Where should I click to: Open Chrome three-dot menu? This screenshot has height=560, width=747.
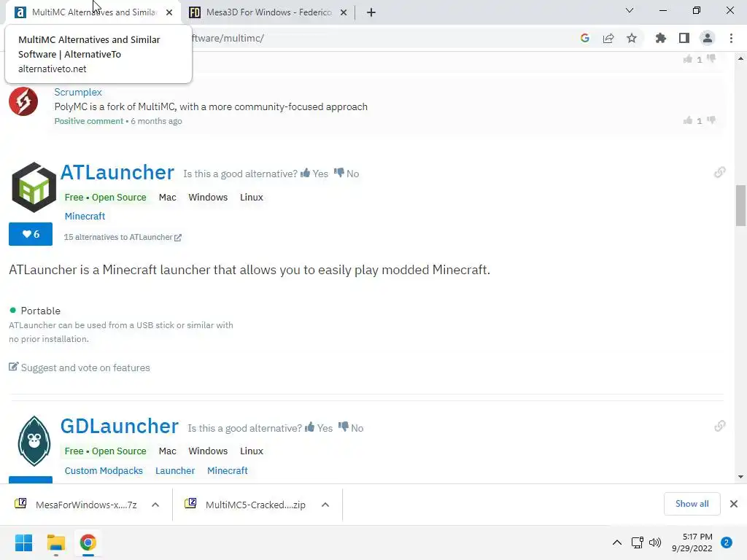tap(731, 38)
